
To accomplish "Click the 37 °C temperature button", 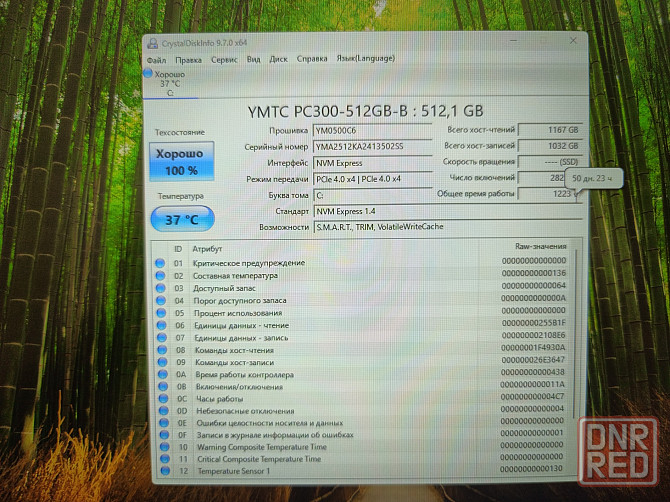I will 182,218.
